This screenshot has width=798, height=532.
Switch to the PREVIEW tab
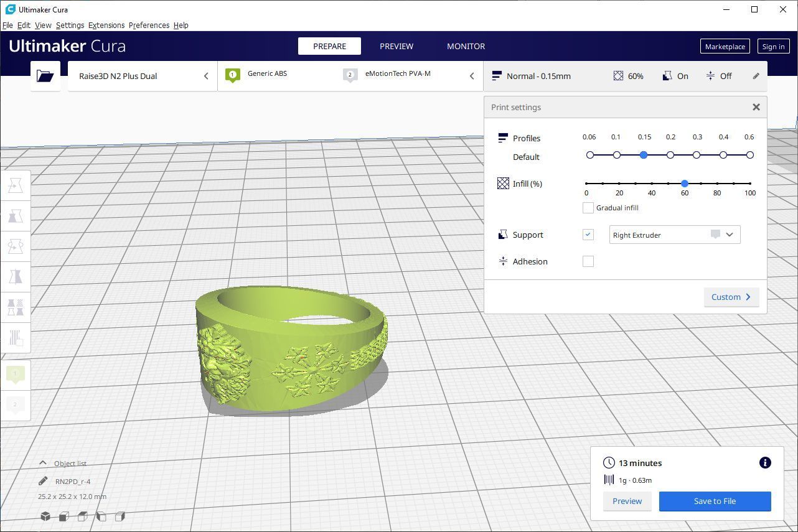pos(396,46)
